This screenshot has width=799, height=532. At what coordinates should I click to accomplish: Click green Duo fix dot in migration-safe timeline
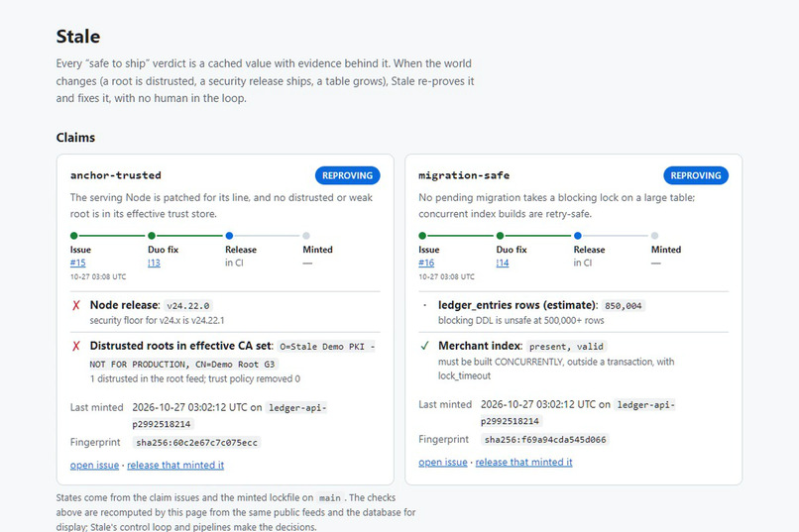pos(500,236)
